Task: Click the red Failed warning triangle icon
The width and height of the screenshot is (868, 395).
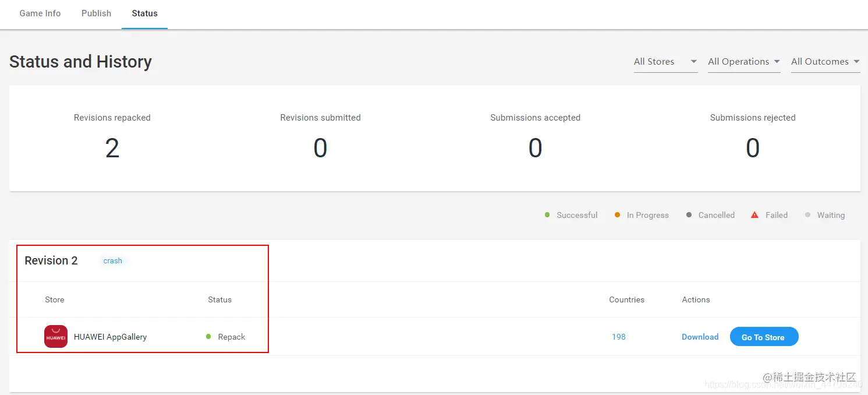Action: pos(754,215)
